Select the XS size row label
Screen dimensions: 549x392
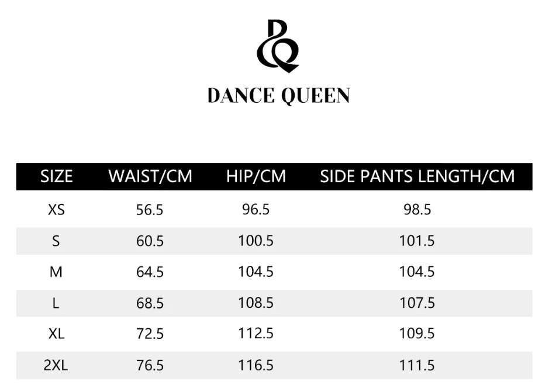56,210
